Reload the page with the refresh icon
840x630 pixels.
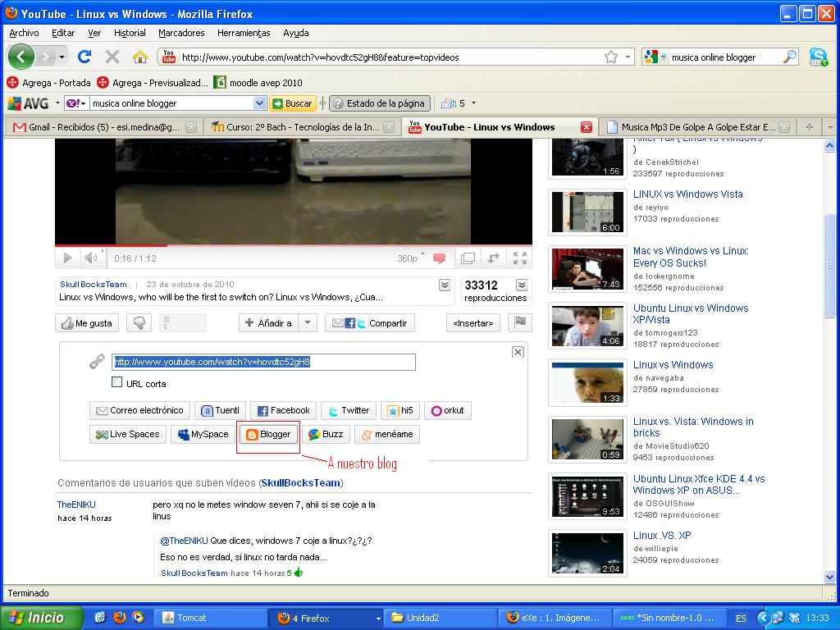pos(84,57)
